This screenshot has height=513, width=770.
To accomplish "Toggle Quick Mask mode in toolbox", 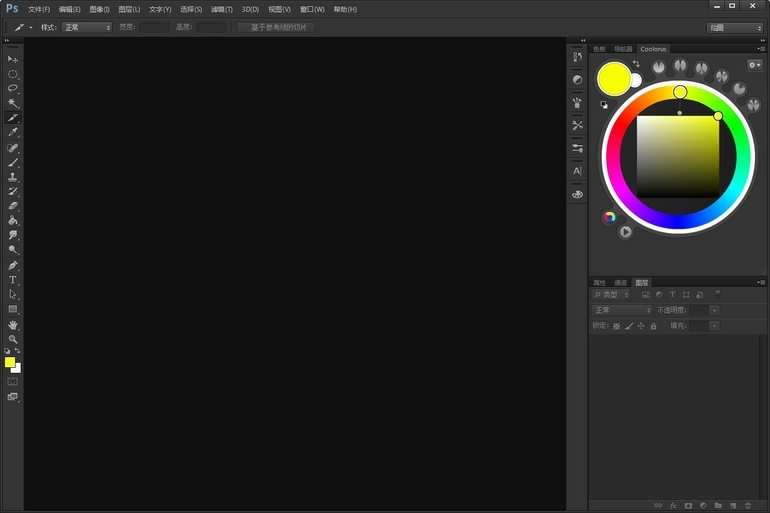I will coord(13,381).
